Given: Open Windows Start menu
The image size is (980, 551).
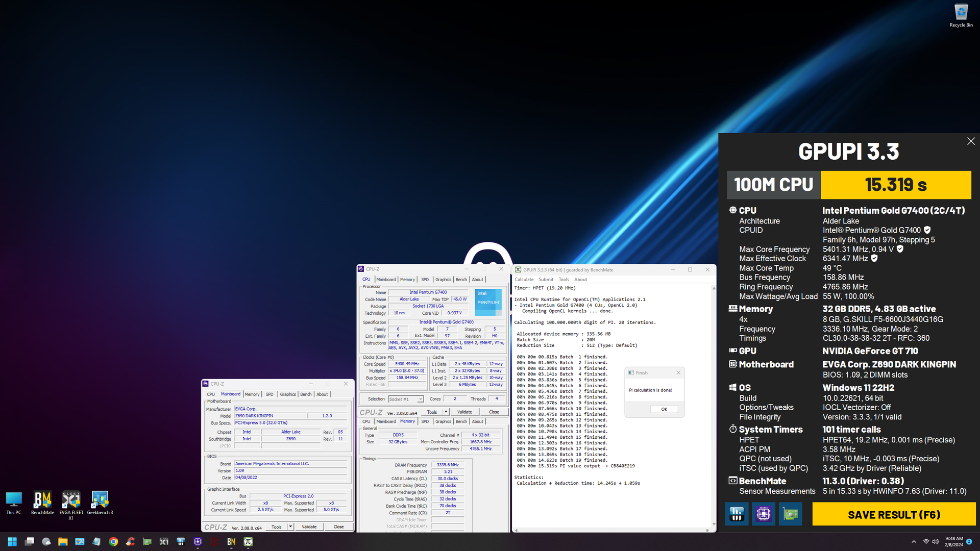Looking at the screenshot, I should click(x=12, y=542).
